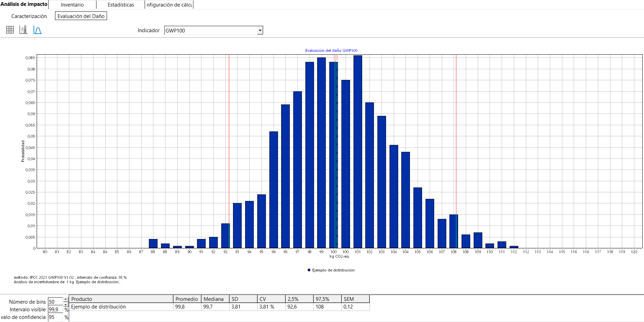Select the 'Ejemplo de distribución' table row cell
644x322 pixels.
121,307
